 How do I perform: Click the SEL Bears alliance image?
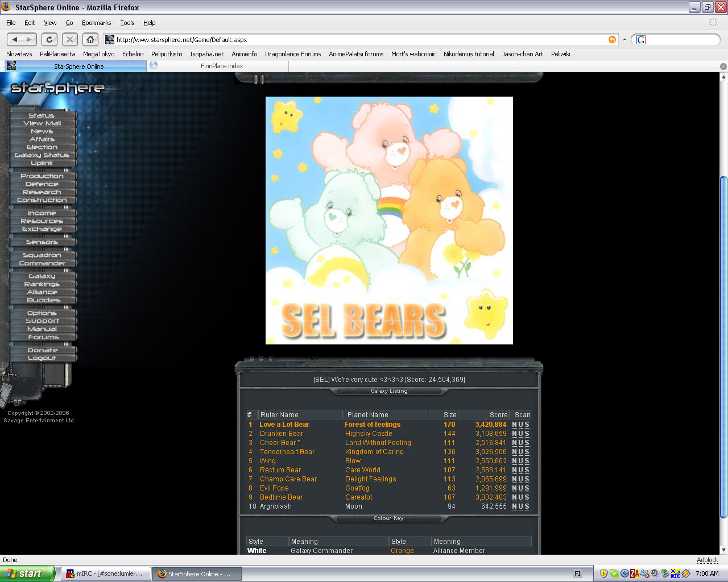point(389,221)
